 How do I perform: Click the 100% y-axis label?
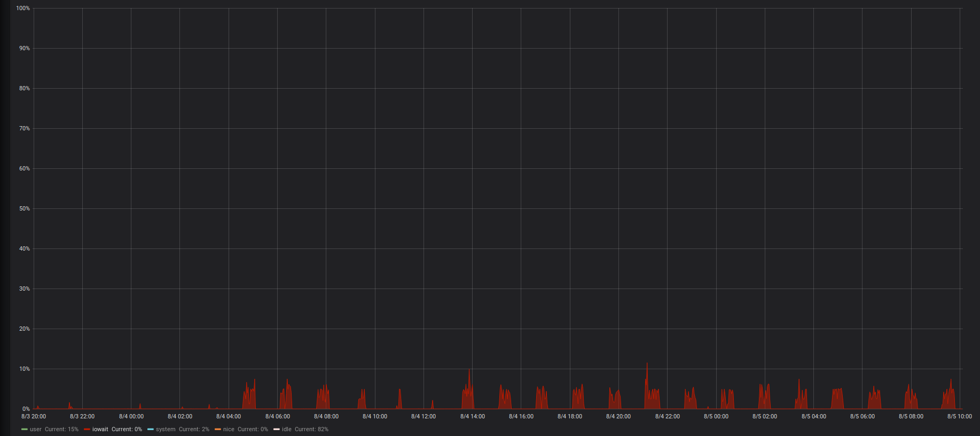tap(23, 9)
